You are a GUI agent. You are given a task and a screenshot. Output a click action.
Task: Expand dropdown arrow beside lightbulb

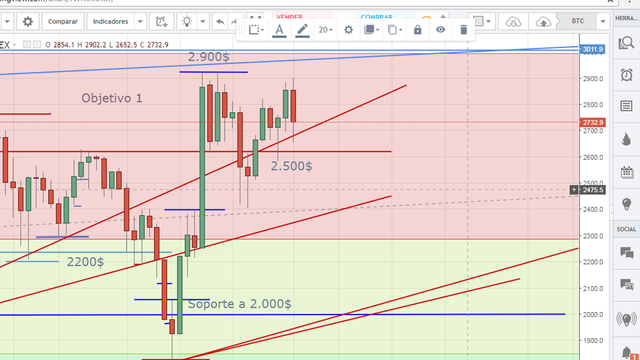tap(202, 21)
